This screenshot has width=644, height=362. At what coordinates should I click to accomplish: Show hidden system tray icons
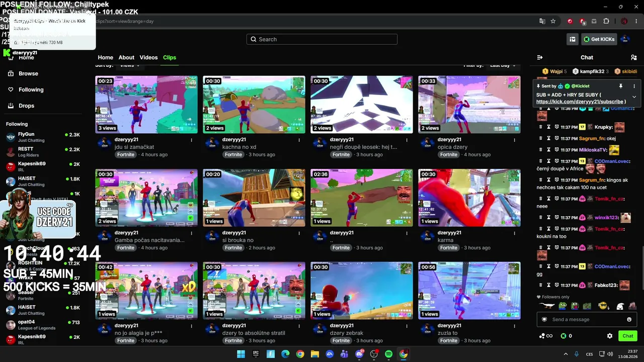tap(566, 354)
